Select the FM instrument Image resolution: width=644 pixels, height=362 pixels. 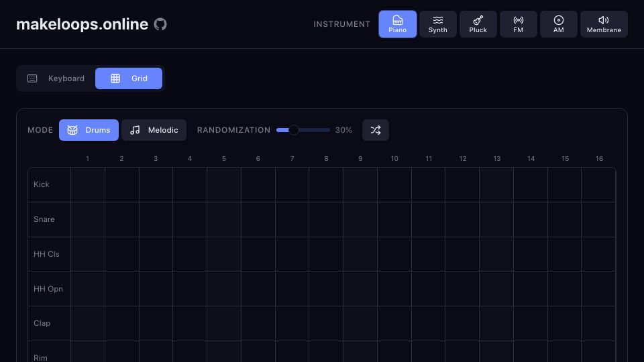point(519,24)
